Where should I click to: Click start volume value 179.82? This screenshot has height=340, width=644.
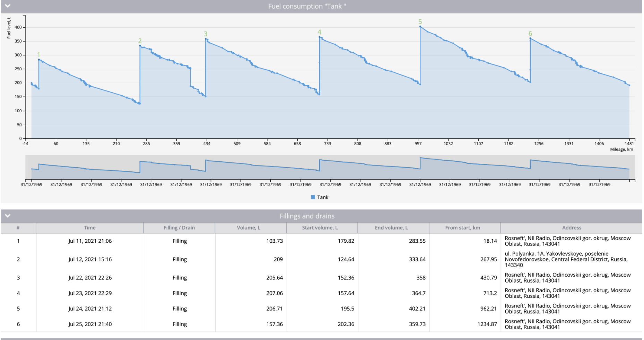pyautogui.click(x=346, y=241)
